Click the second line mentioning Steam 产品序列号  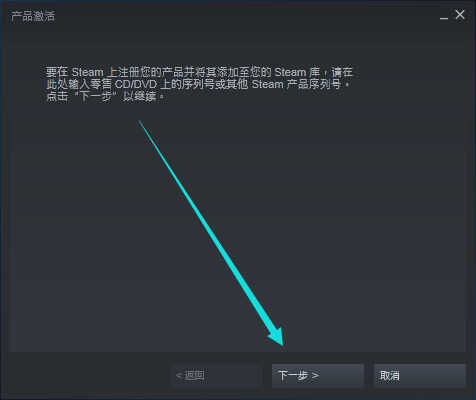[198, 84]
